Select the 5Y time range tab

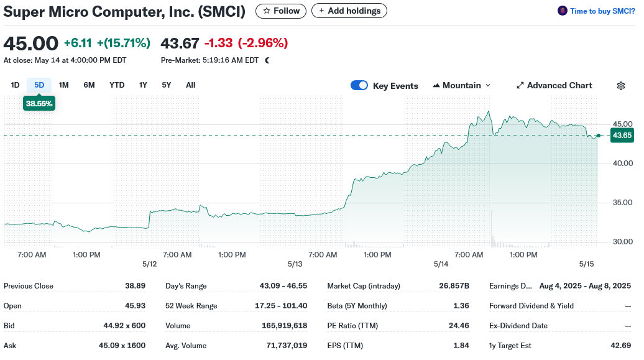tap(166, 85)
